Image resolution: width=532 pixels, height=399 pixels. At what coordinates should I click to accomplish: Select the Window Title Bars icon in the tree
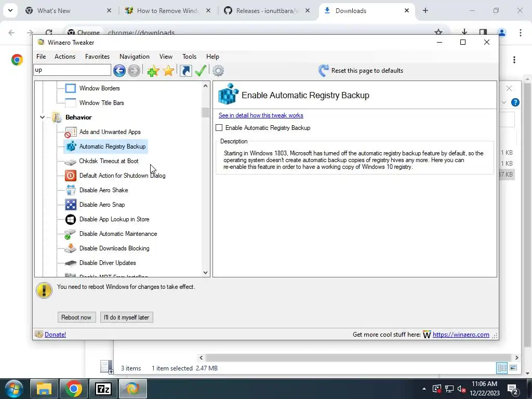(71, 103)
